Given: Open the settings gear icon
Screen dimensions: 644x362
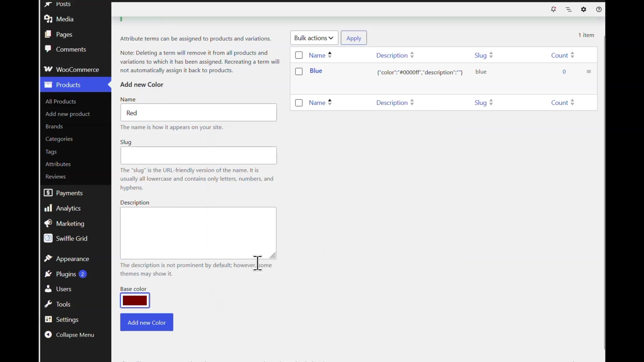Looking at the screenshot, I should pos(584,9).
